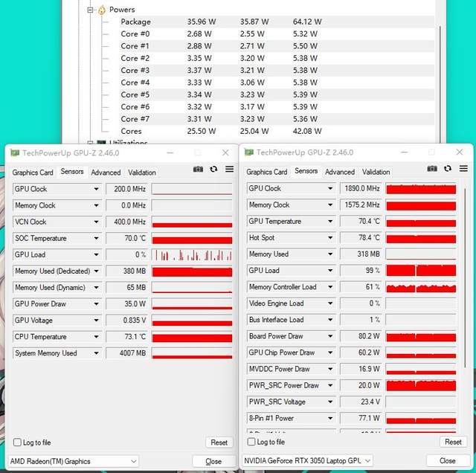Image resolution: width=476 pixels, height=473 pixels.
Task: Click Memory Controller Load graph
Action: click(421, 287)
